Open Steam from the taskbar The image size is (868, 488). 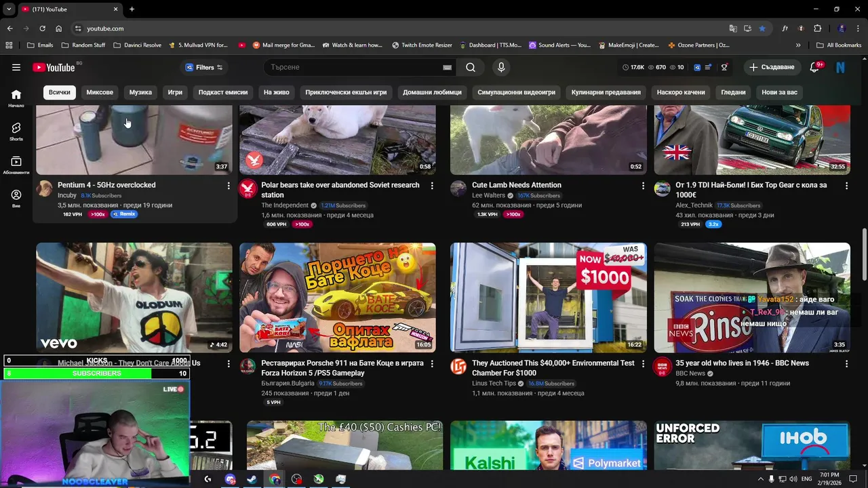tap(252, 479)
